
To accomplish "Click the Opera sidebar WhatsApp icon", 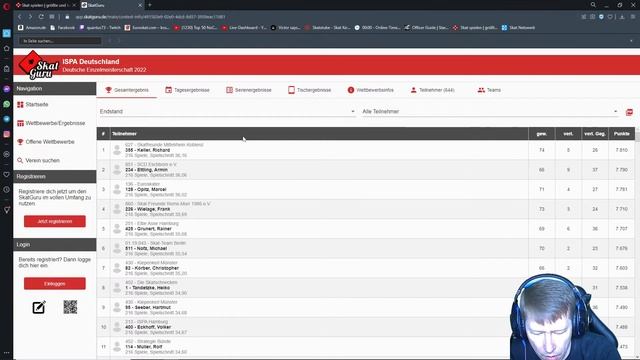I will (7, 104).
